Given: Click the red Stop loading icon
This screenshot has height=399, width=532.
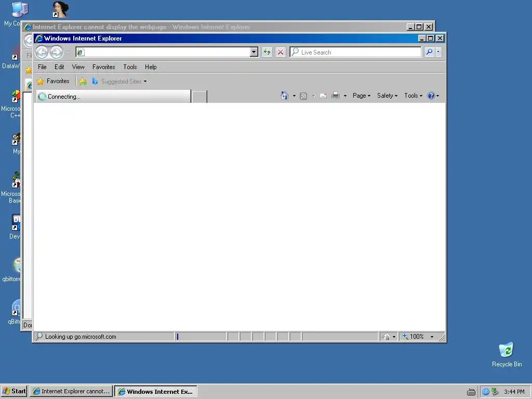Looking at the screenshot, I should (x=281, y=52).
